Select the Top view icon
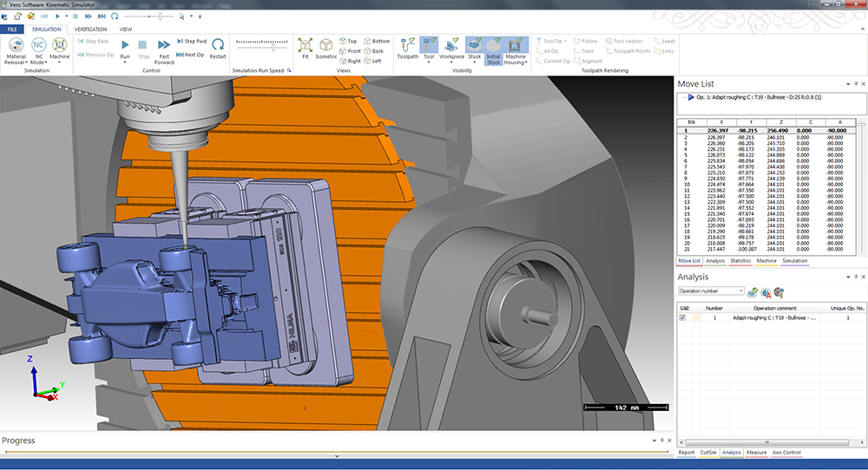Image resolution: width=868 pixels, height=470 pixels. coord(349,41)
